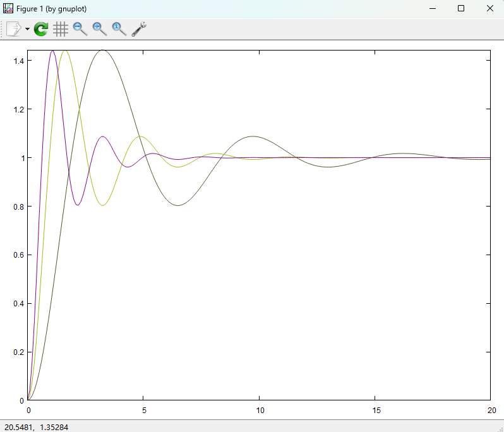
Task: Click the y-axis tick label 1.4
Action: tap(18, 61)
